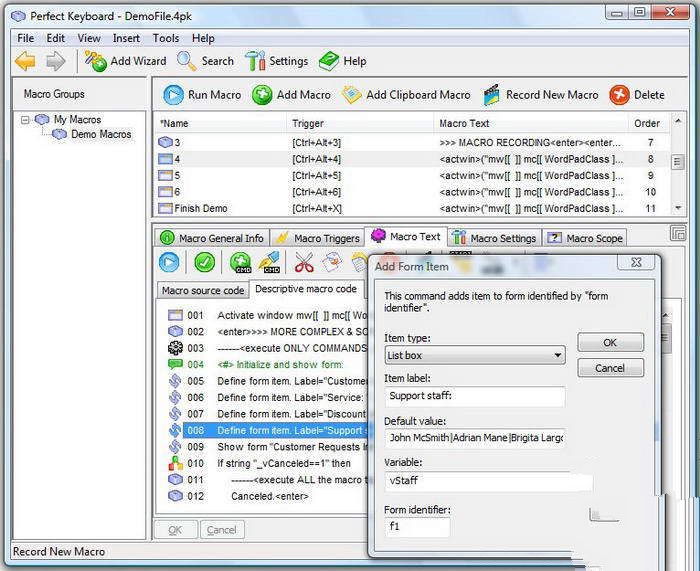Go back with the yellow back arrow
The height and width of the screenshot is (571, 700).
pos(25,61)
